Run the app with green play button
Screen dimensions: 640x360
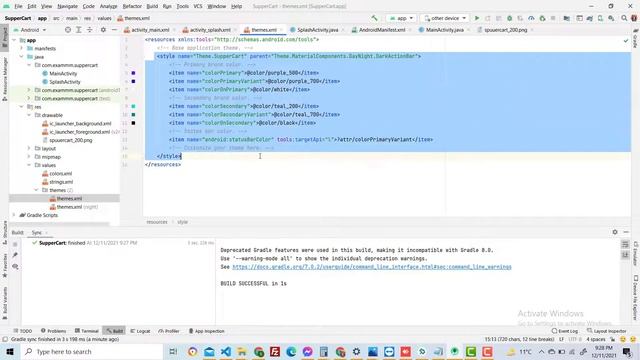476,18
